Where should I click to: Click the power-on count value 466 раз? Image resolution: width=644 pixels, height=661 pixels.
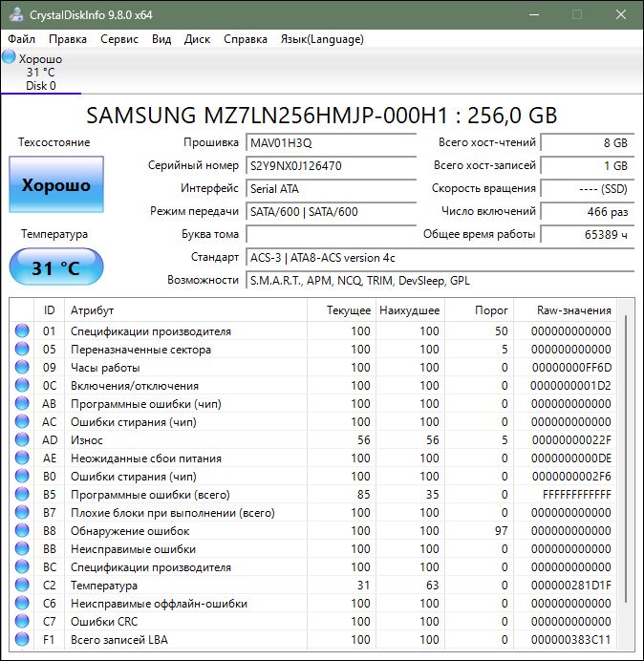[587, 212]
